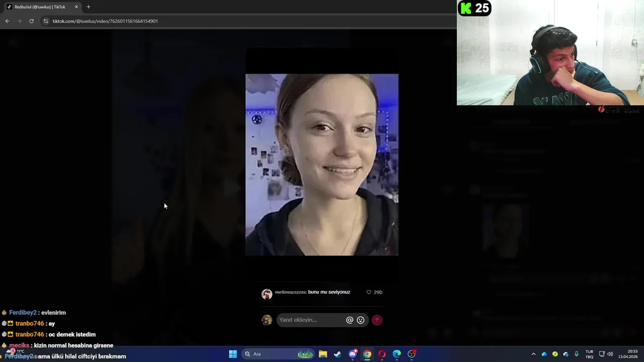
Task: Send the reply with red arrow button
Action: [x=377, y=320]
